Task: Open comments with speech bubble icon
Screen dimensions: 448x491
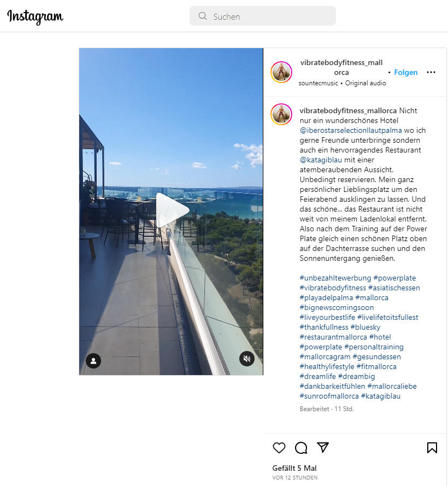Action: pyautogui.click(x=301, y=448)
